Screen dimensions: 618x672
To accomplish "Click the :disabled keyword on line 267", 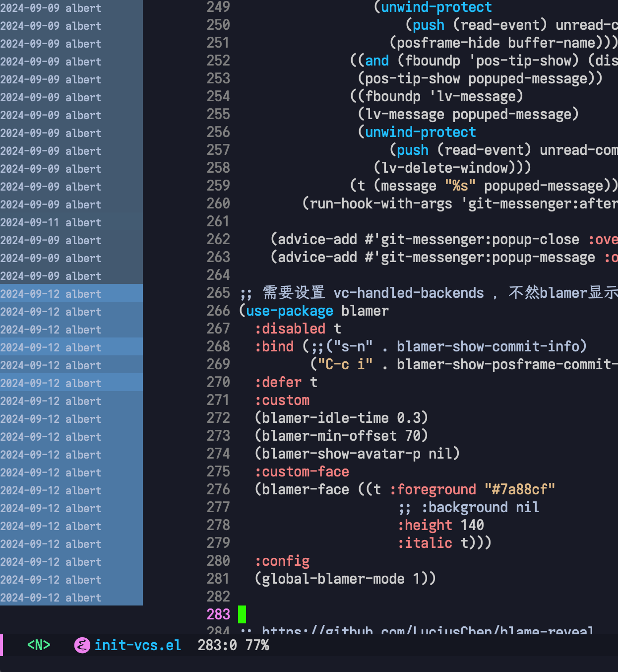I will click(290, 329).
